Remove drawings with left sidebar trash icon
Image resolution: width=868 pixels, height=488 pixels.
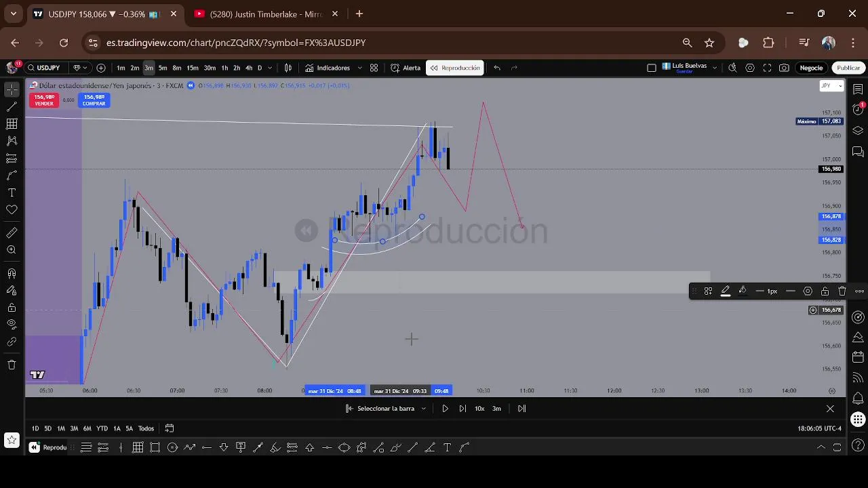(12, 365)
